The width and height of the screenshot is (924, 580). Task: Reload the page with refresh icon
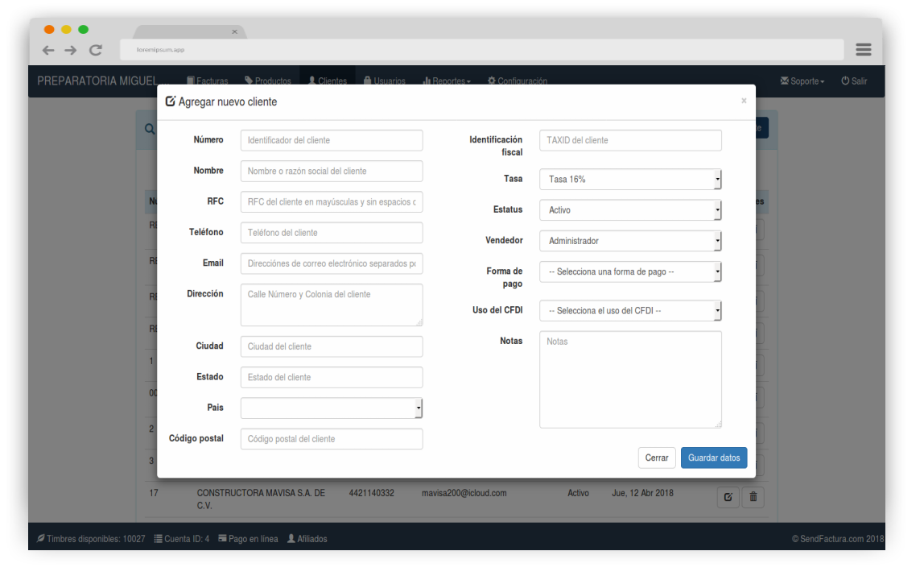[x=95, y=50]
